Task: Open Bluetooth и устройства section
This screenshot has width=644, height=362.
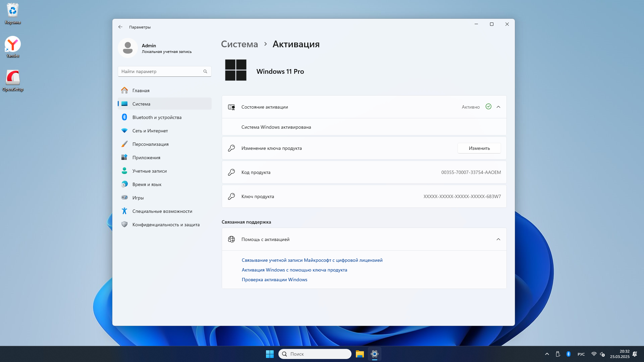Action: [157, 117]
